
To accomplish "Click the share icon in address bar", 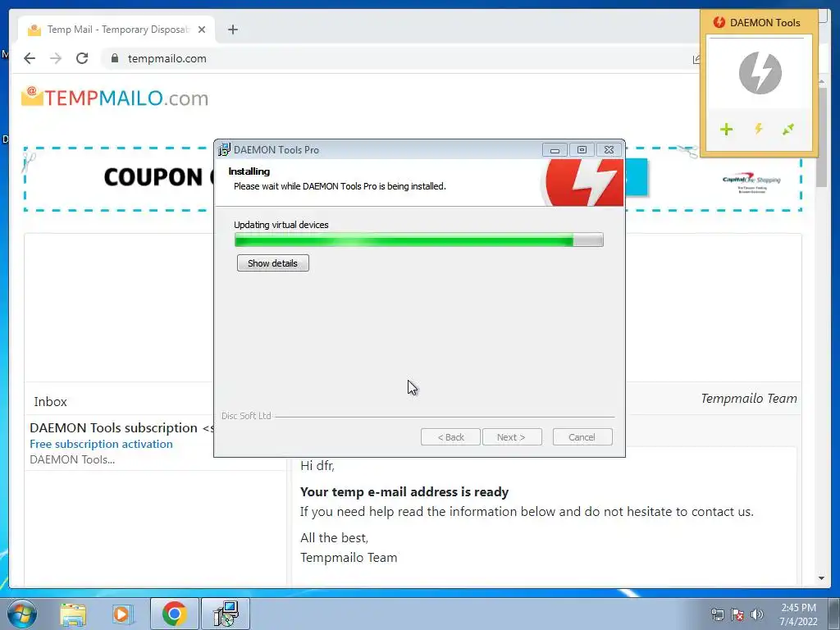I will click(696, 59).
